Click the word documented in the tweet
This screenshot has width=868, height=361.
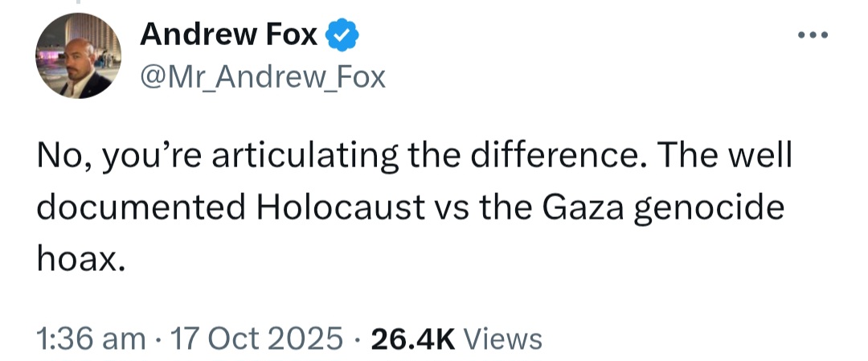coord(141,207)
